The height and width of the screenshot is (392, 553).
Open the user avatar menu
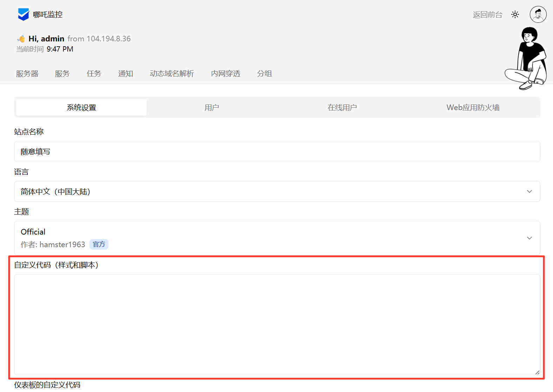tap(538, 14)
